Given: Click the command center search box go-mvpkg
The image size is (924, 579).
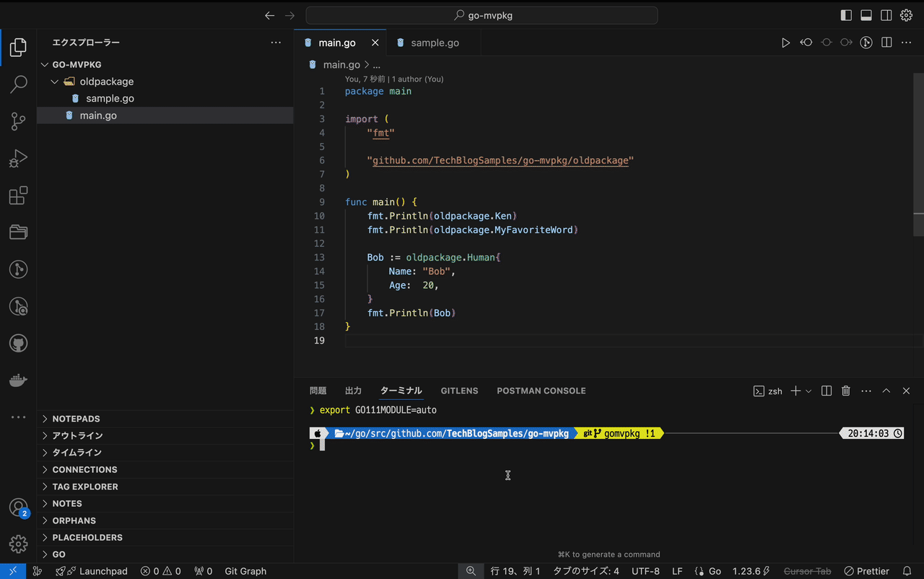Looking at the screenshot, I should 481,15.
